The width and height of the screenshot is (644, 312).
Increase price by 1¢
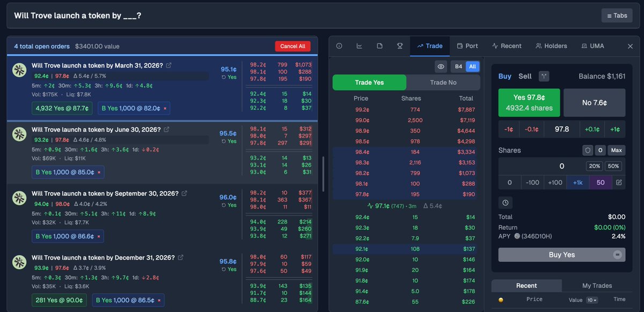click(x=615, y=129)
